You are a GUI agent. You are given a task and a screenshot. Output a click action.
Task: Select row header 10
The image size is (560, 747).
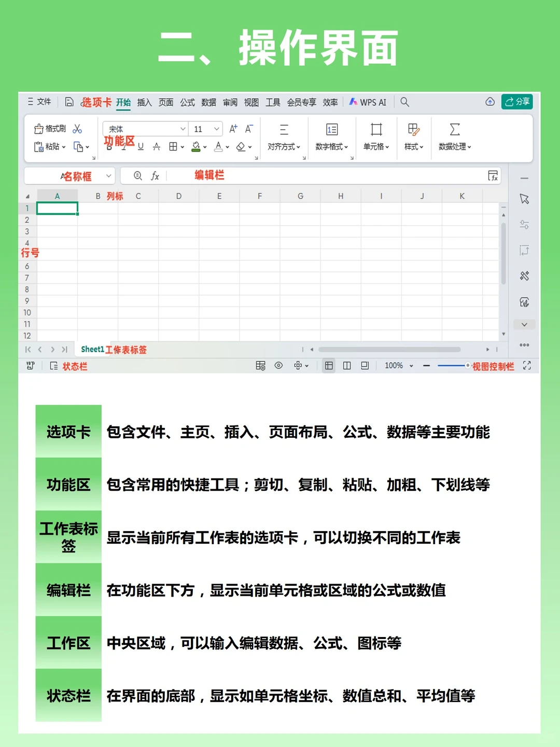click(27, 312)
